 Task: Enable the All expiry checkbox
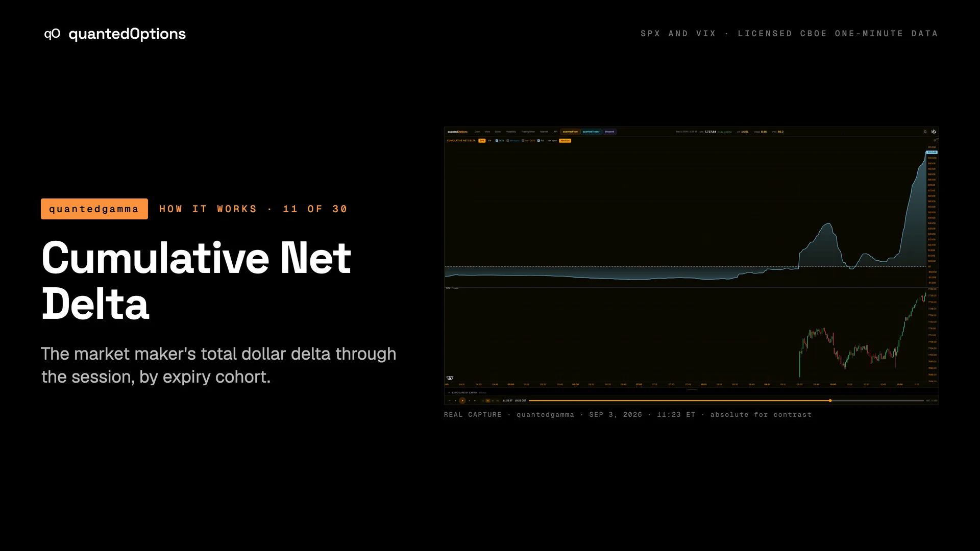(508, 140)
